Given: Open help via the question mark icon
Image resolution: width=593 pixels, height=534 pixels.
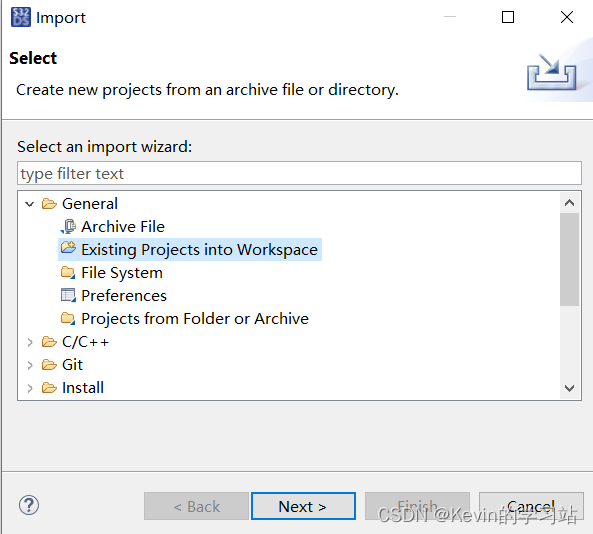Looking at the screenshot, I should [x=29, y=505].
